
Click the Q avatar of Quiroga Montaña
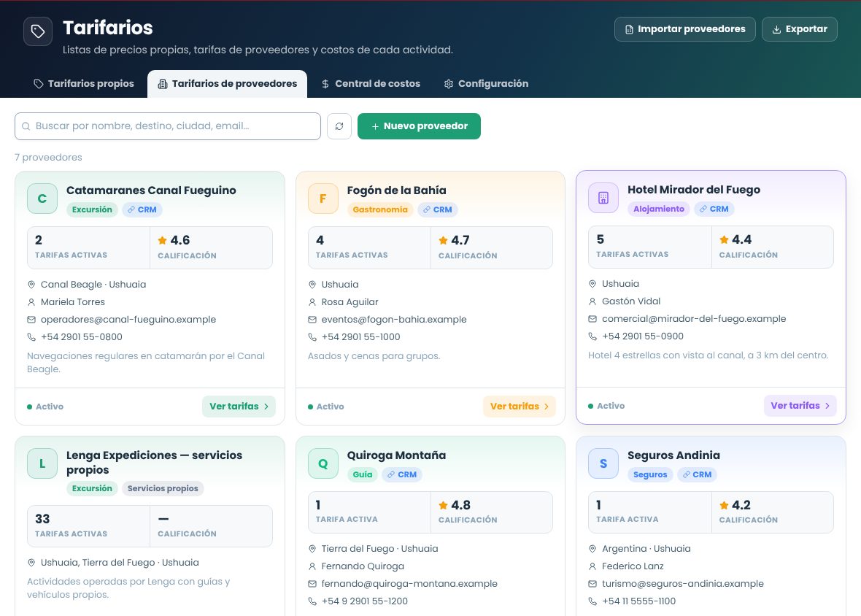point(323,463)
